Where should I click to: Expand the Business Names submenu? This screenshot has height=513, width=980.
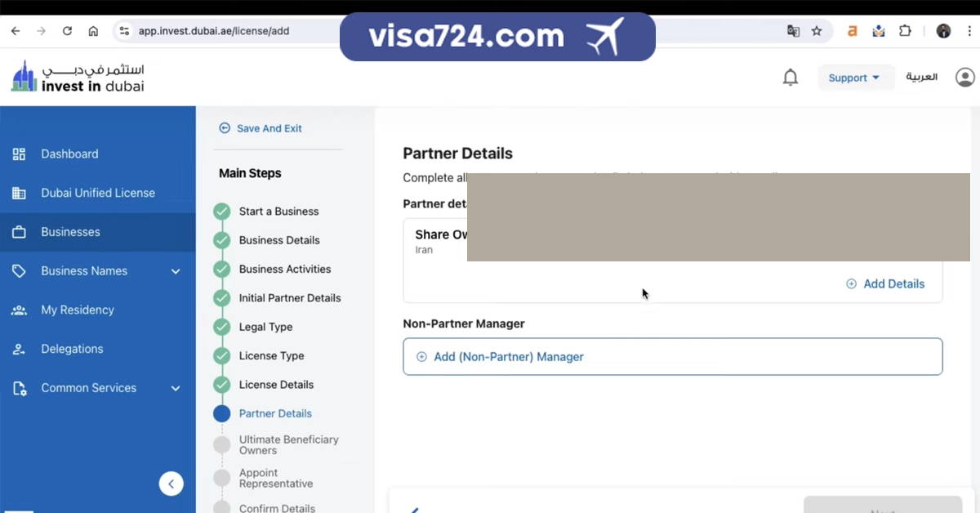click(176, 271)
